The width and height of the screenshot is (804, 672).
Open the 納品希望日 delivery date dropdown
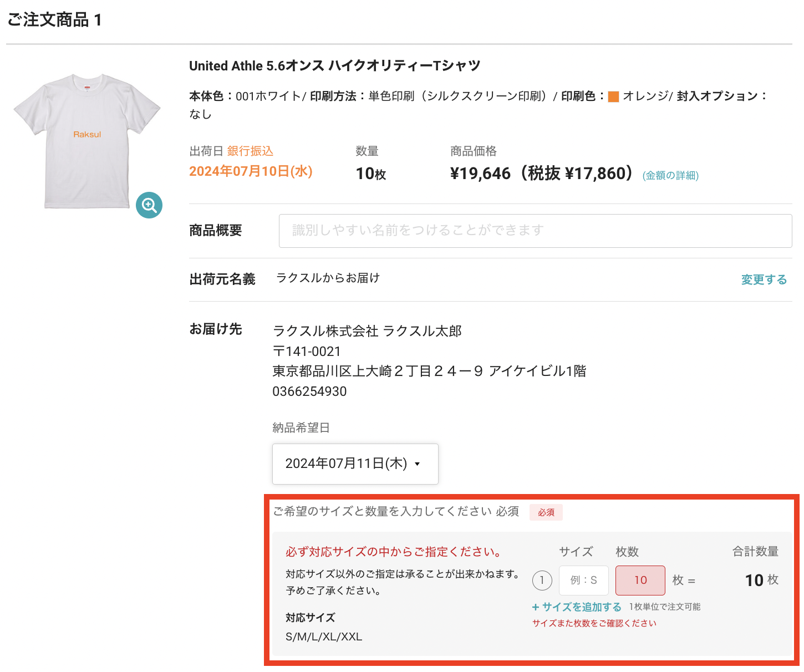click(355, 464)
